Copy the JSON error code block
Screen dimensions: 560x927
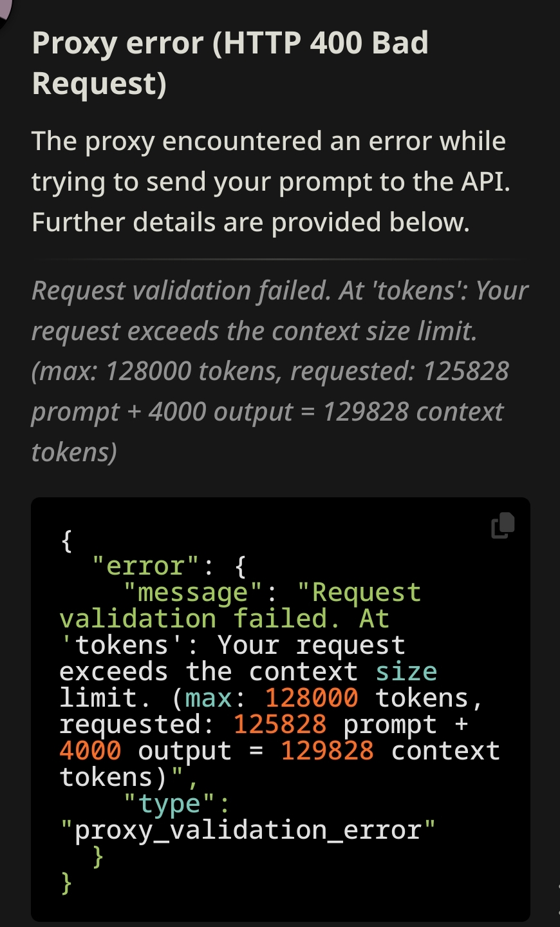click(x=503, y=525)
